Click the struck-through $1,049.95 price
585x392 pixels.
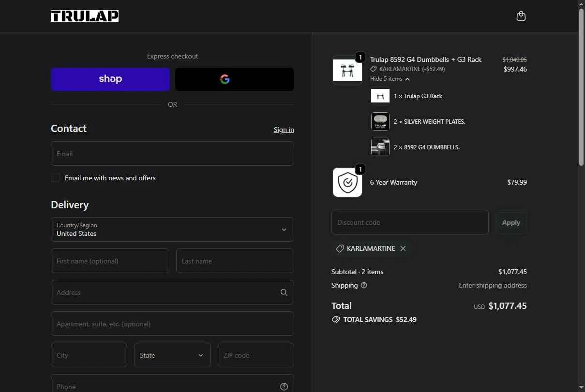click(514, 59)
